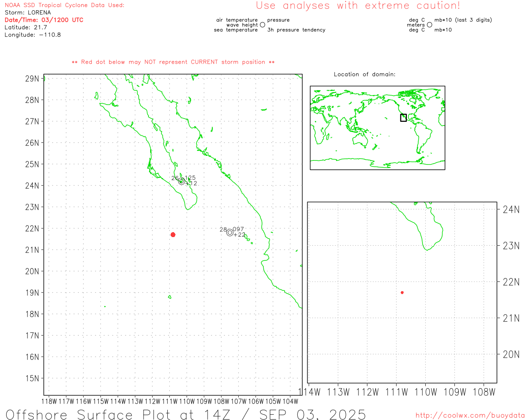Click the 113W label under the inset map
The width and height of the screenshot is (525, 420).
(x=338, y=392)
